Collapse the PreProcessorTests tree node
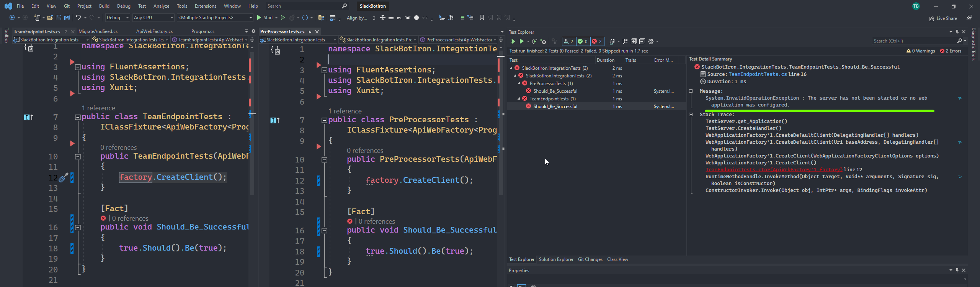 tap(519, 84)
